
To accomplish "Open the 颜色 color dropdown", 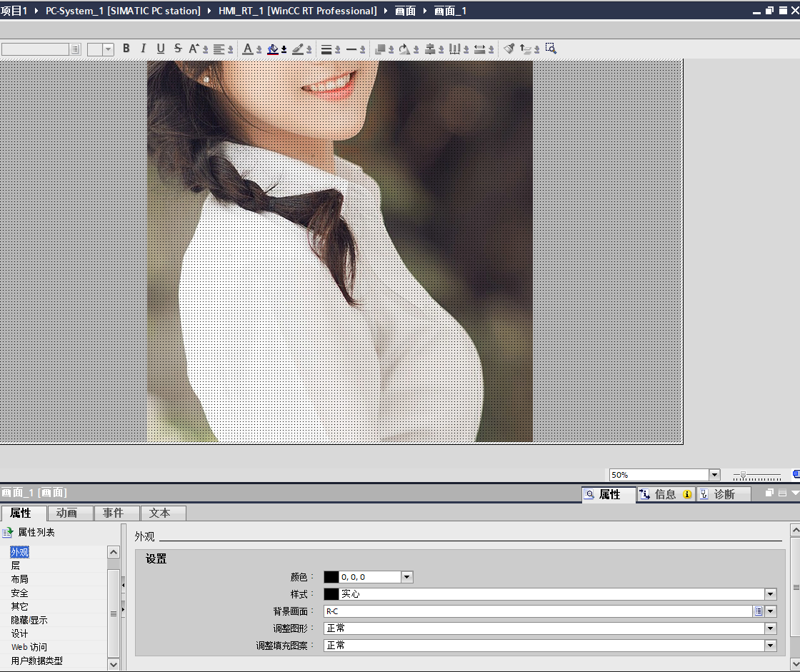I will 407,577.
